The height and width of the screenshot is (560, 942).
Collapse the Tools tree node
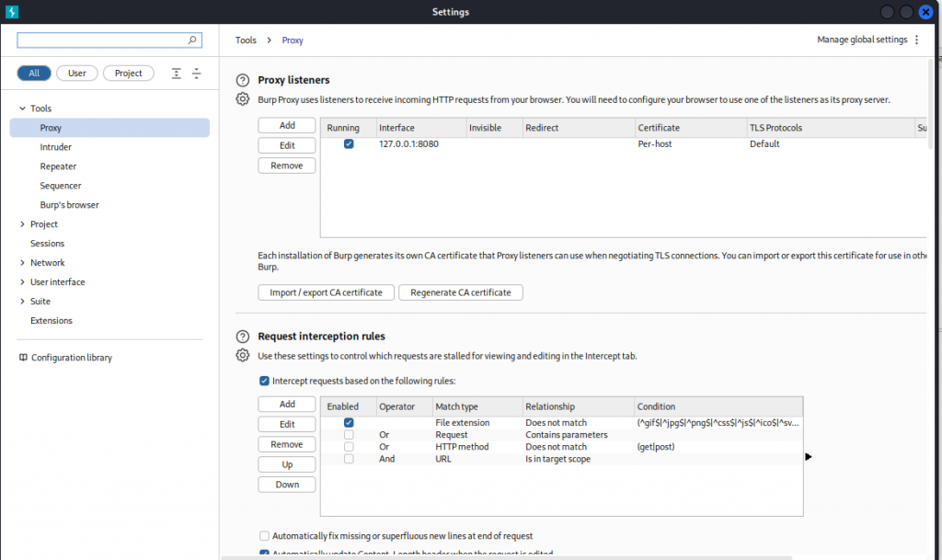[x=22, y=109]
